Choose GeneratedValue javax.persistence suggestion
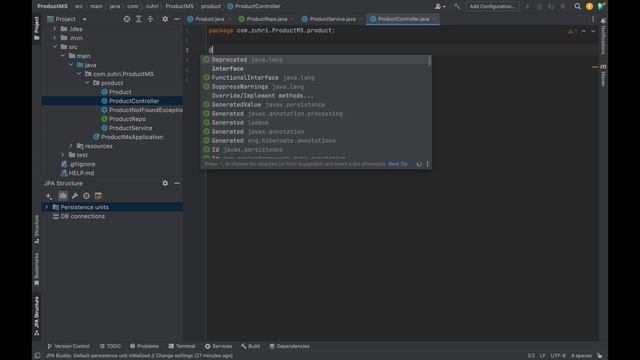The height and width of the screenshot is (360, 640). click(x=315, y=104)
